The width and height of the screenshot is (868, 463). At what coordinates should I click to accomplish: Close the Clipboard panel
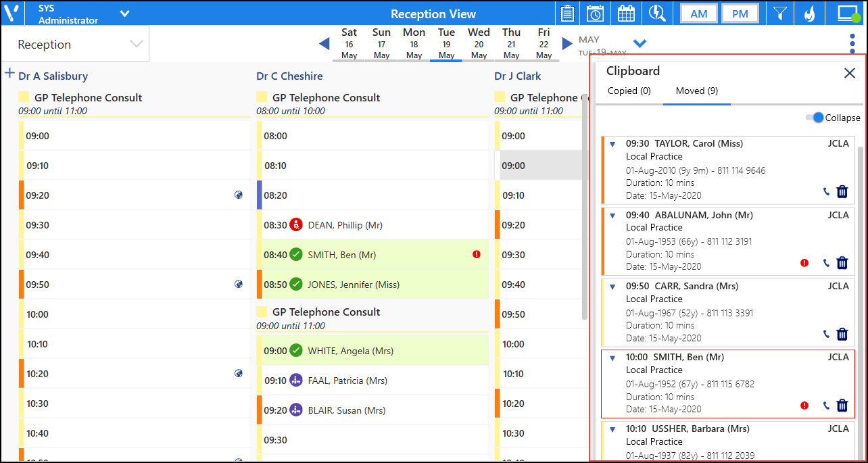(x=850, y=73)
